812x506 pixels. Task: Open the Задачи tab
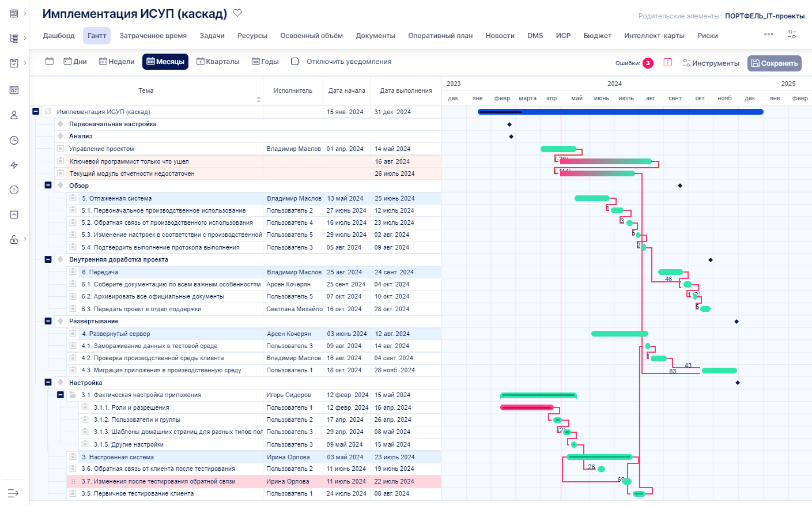click(212, 36)
